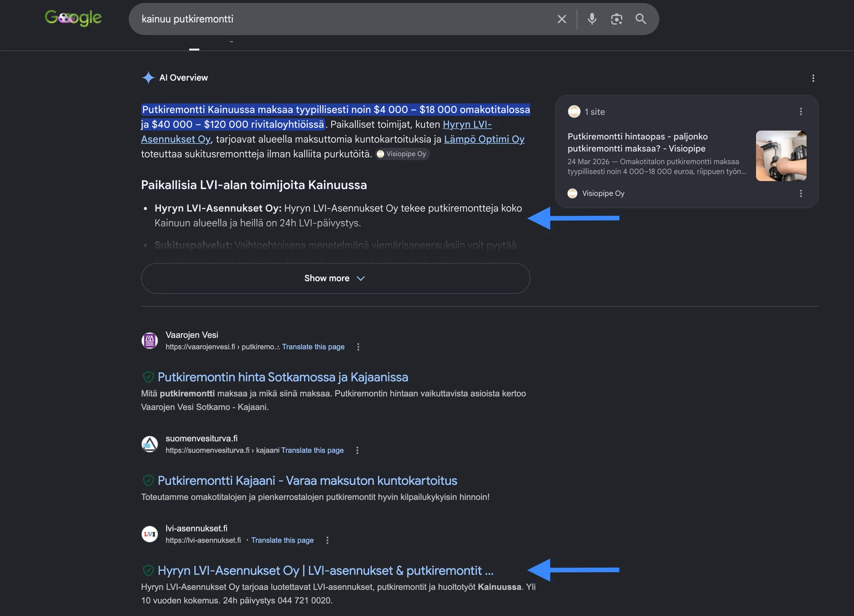854x616 pixels.
Task: Click the suomenvesiturva.fi site favicon
Action: 150,444
